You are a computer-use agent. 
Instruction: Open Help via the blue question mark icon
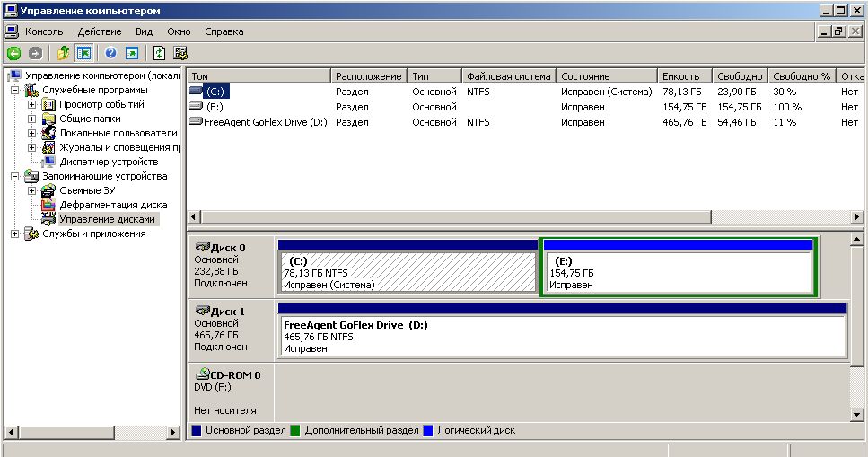111,53
